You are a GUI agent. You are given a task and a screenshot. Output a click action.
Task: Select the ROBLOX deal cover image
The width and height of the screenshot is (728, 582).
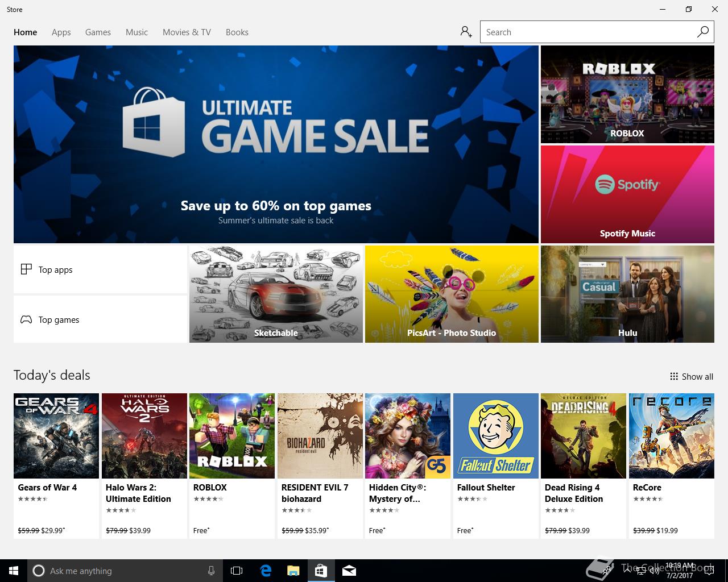(232, 436)
